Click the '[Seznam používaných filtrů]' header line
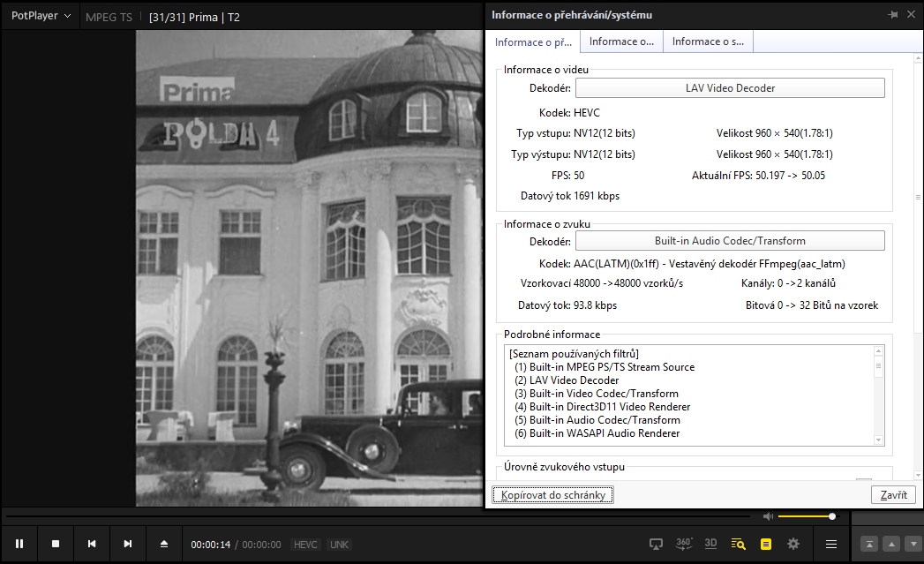924x564 pixels. tap(574, 354)
